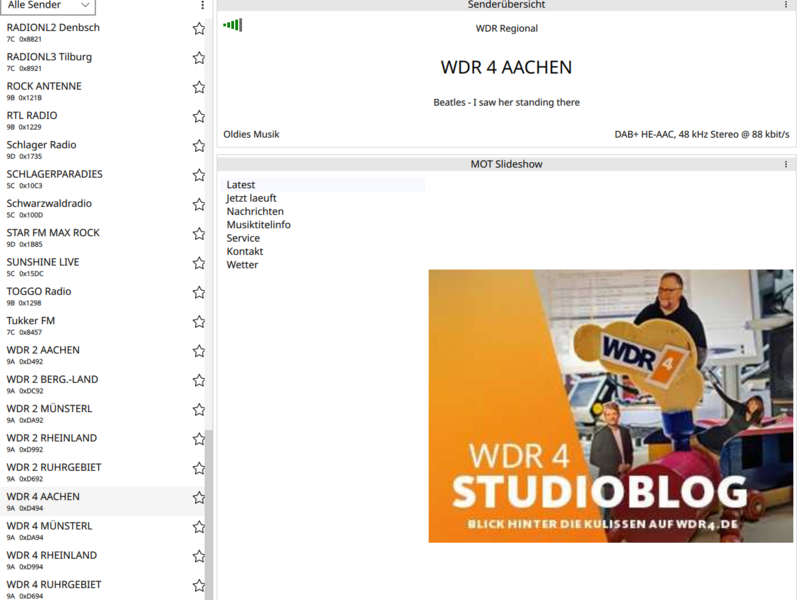The image size is (800, 600).
Task: Tune to WDR 2 AACHEN
Action: [102, 355]
